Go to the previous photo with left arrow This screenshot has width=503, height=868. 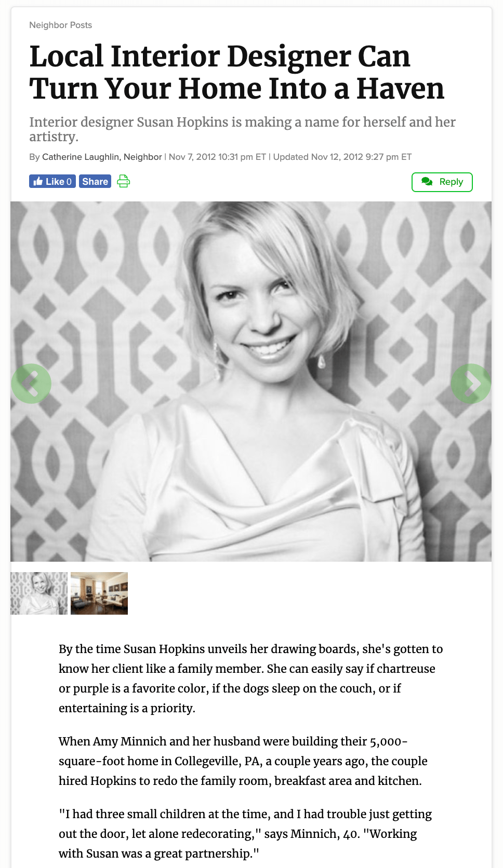click(31, 383)
